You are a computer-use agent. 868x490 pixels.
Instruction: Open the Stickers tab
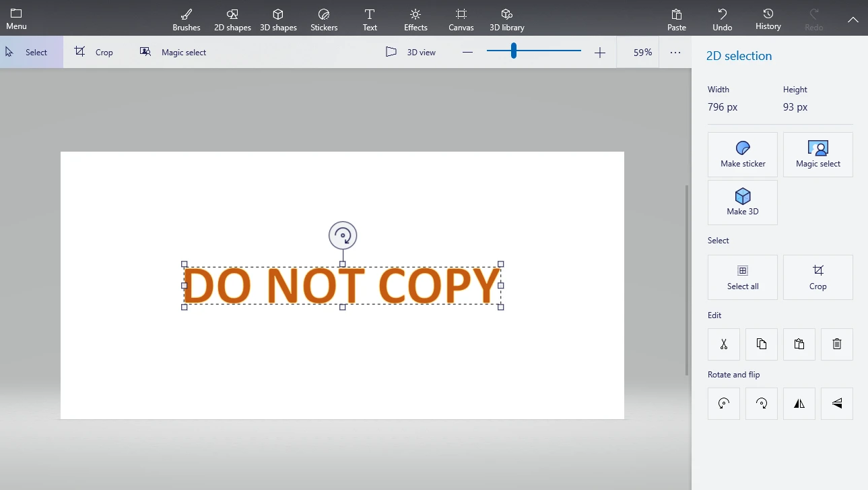pyautogui.click(x=324, y=19)
